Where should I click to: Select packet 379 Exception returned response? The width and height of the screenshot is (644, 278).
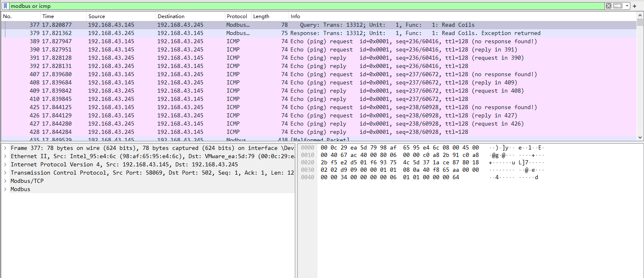(319, 33)
